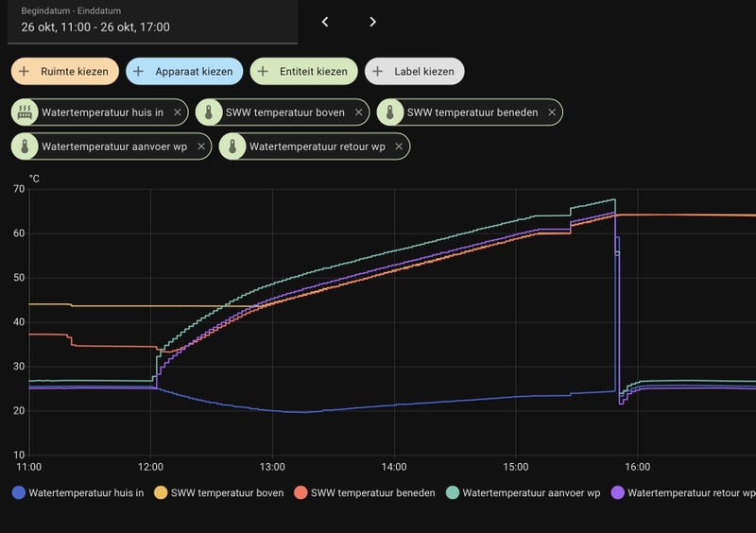Click radiator icon on Watertemperatuur huis in
The height and width of the screenshot is (533, 756).
(x=26, y=112)
